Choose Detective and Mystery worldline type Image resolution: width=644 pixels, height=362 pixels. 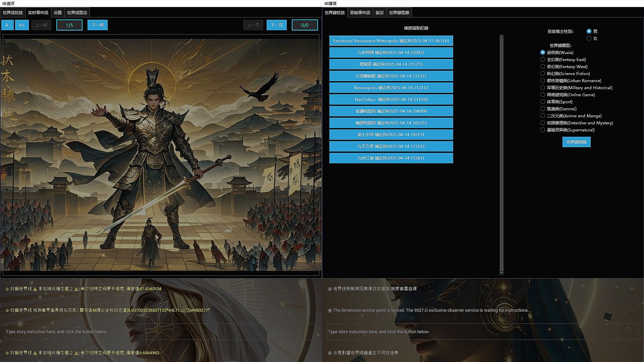point(543,123)
